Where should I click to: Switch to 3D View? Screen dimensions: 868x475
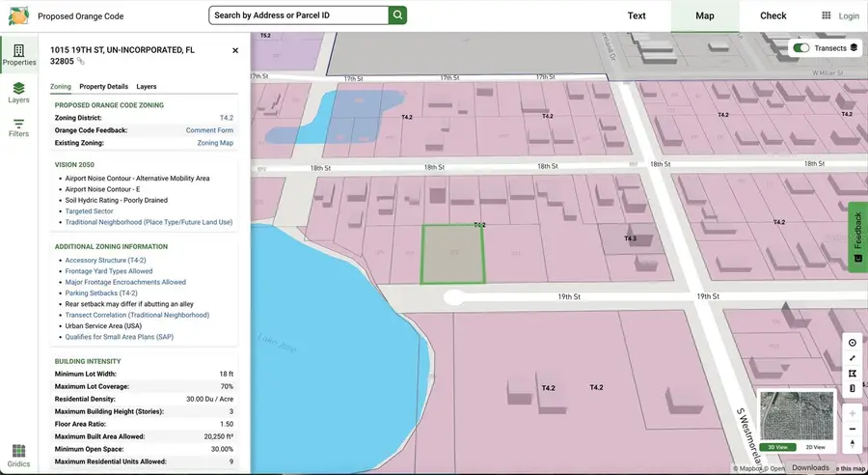pos(777,447)
